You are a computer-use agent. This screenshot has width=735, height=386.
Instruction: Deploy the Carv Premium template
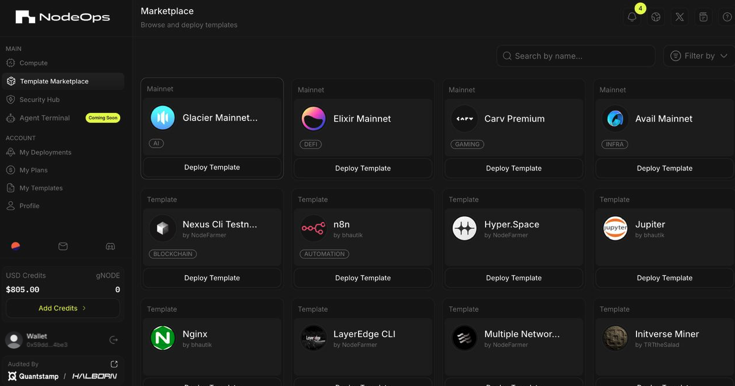pyautogui.click(x=514, y=168)
